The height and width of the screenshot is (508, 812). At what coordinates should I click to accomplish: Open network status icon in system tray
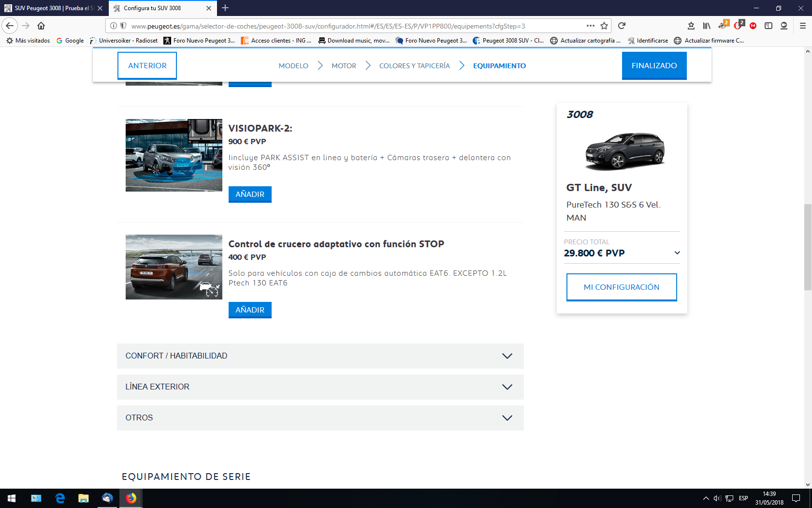[x=729, y=498]
